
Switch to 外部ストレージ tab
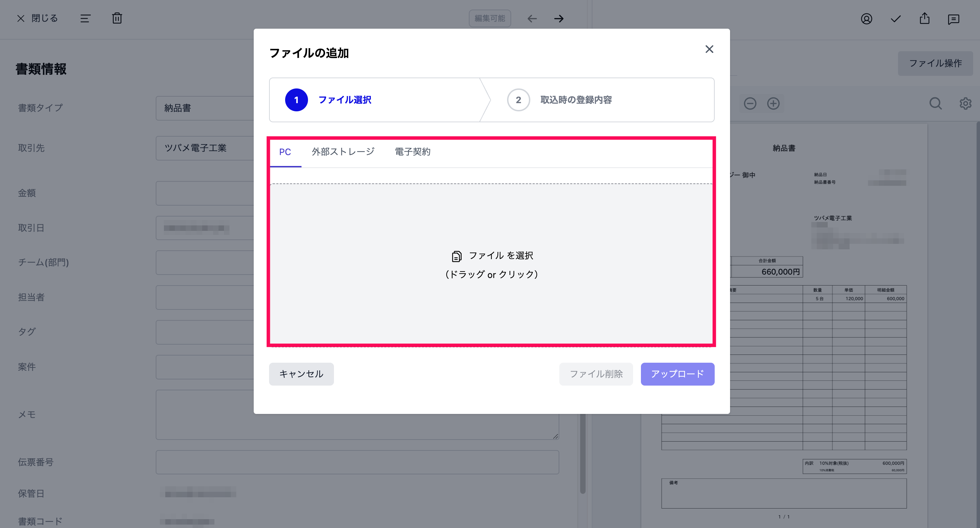pos(343,152)
